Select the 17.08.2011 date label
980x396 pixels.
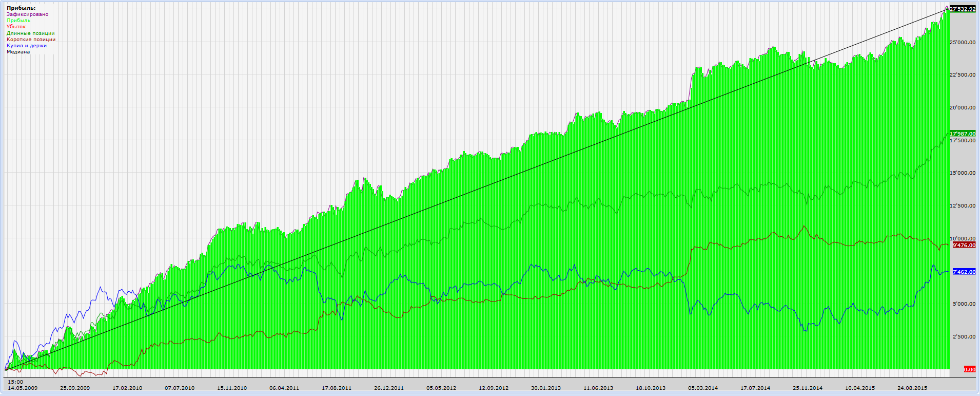[337, 388]
